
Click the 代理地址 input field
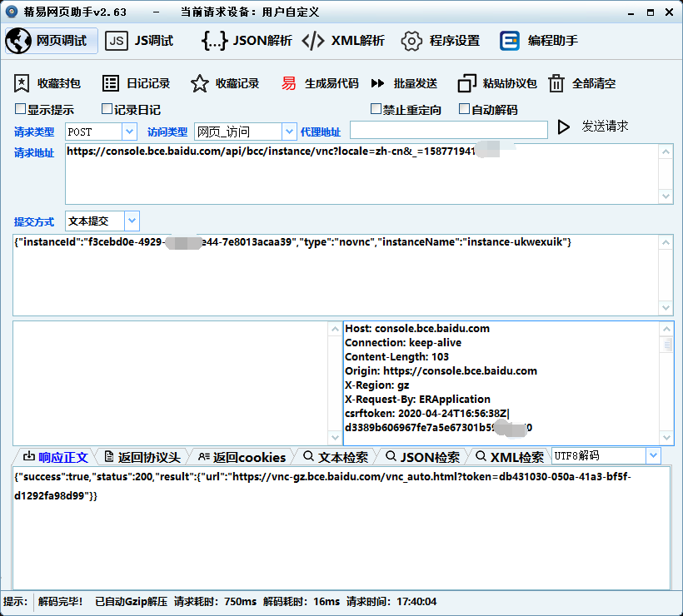[449, 130]
